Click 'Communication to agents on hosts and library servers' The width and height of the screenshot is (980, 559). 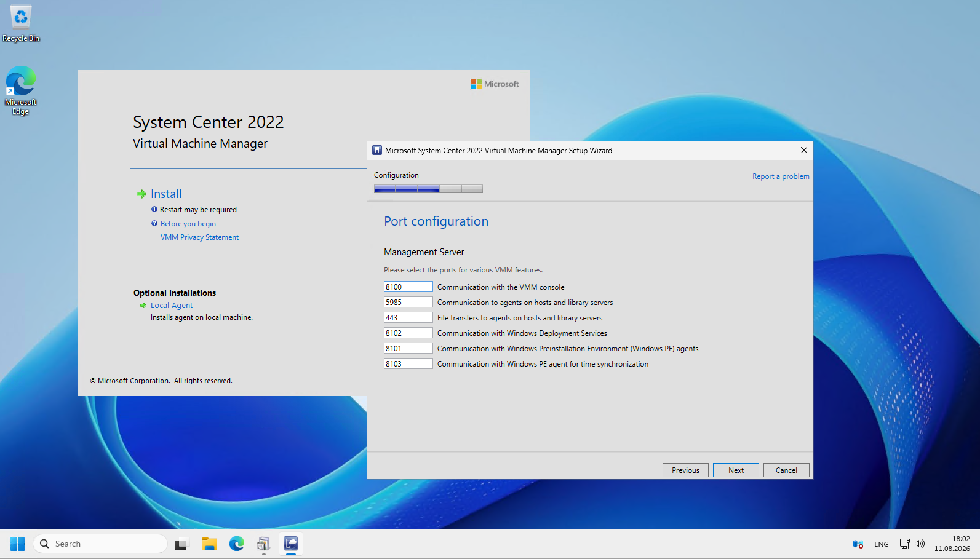(x=525, y=303)
